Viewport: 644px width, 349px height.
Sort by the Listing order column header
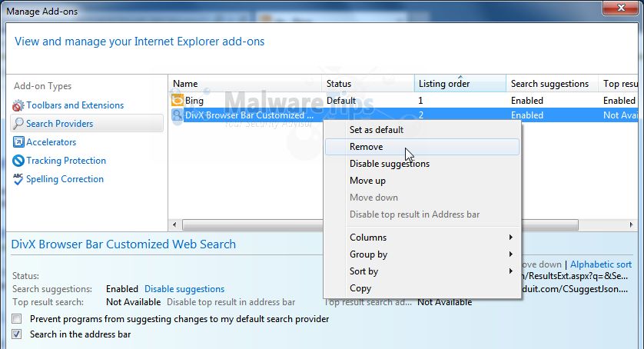coord(460,84)
